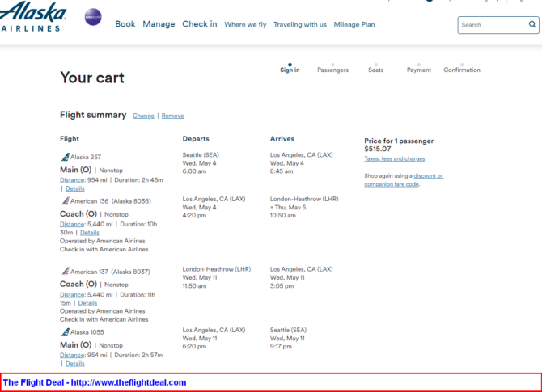Image resolution: width=542 pixels, height=392 pixels.
Task: Click the 4:20 pm departure time
Action: coord(194,216)
